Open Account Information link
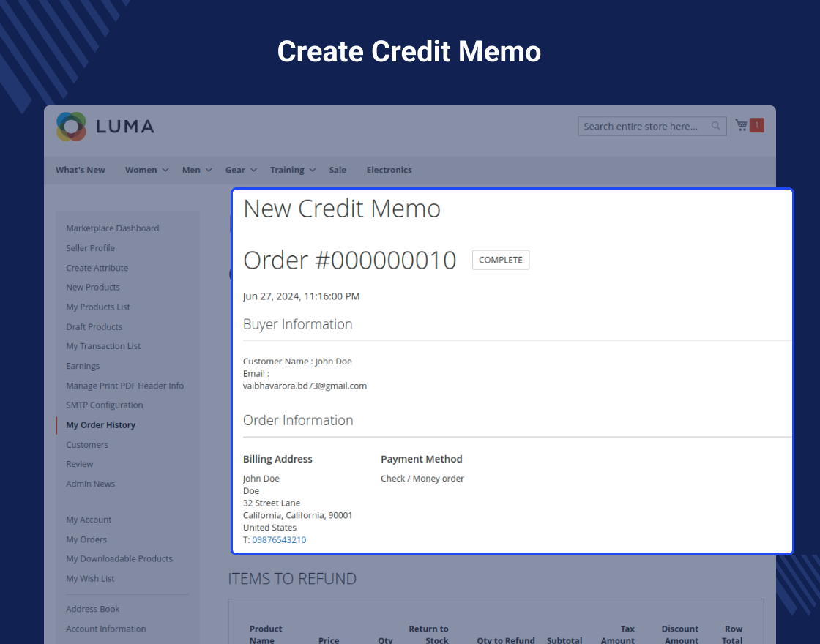This screenshot has width=820, height=644. pyautogui.click(x=105, y=629)
